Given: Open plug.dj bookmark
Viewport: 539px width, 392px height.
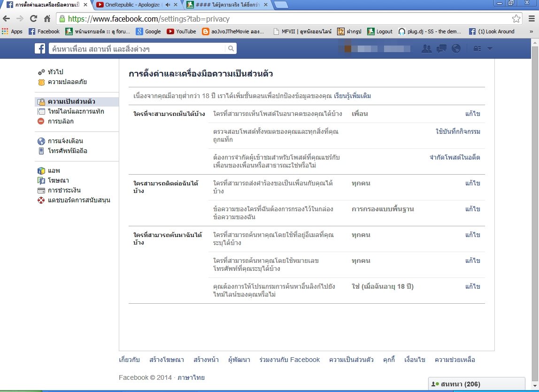Looking at the screenshot, I should 430,31.
